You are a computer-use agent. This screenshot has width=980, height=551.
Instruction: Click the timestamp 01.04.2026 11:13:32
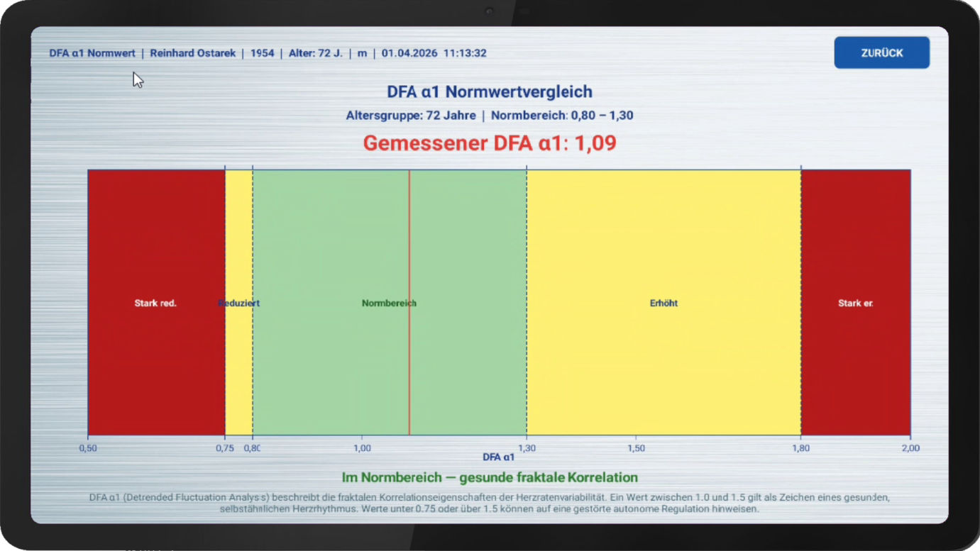[434, 53]
